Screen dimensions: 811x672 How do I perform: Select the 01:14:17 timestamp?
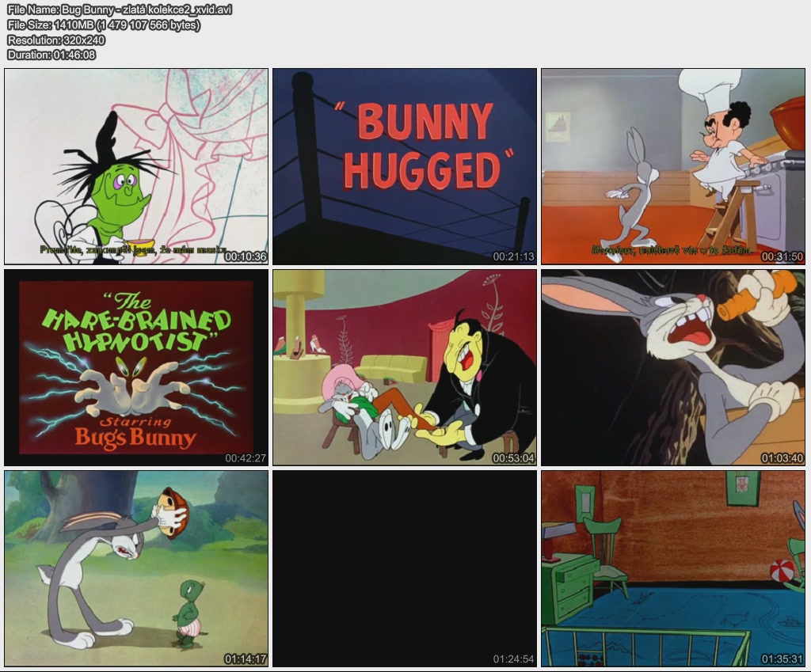click(246, 659)
